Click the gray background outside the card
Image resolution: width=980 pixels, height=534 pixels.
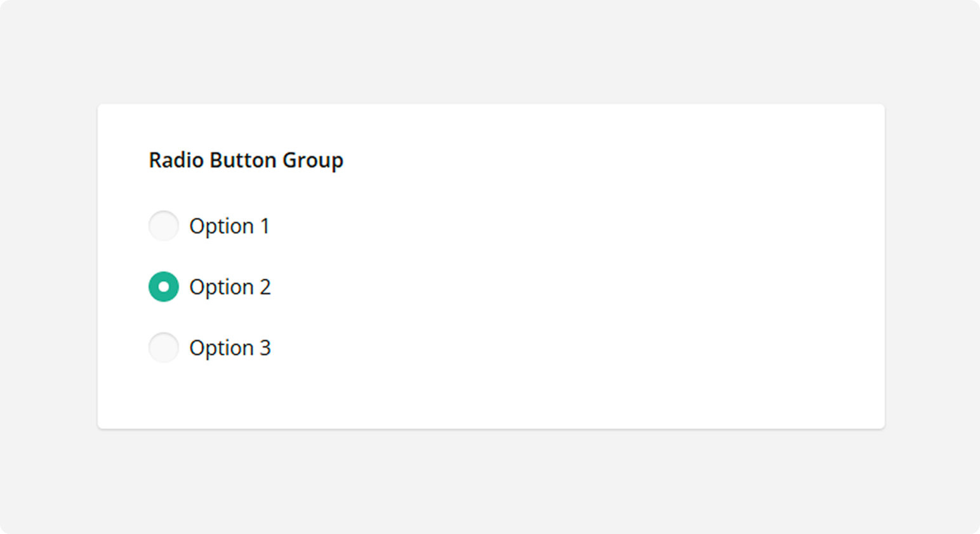click(x=490, y=495)
